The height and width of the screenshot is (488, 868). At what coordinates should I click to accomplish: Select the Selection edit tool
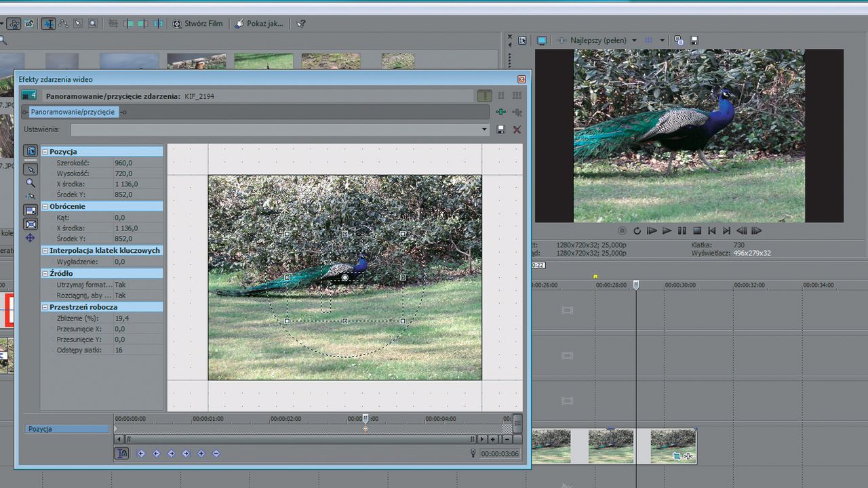click(79, 23)
